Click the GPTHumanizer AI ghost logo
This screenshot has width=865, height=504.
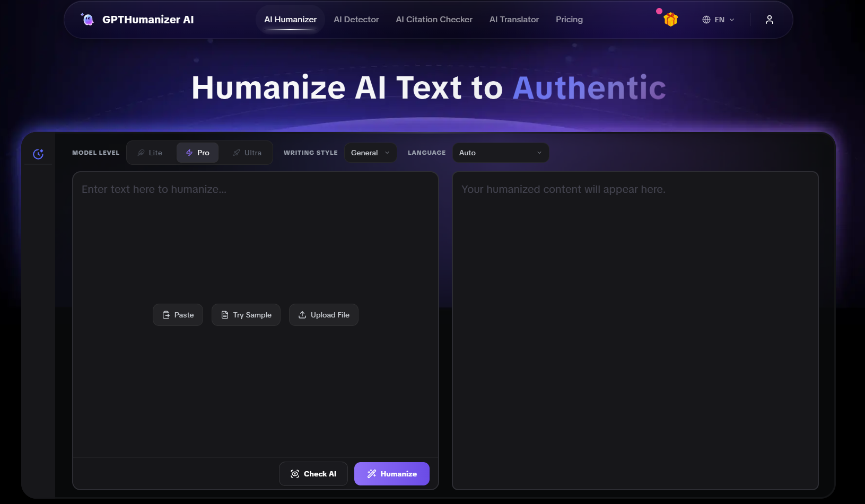(x=88, y=19)
